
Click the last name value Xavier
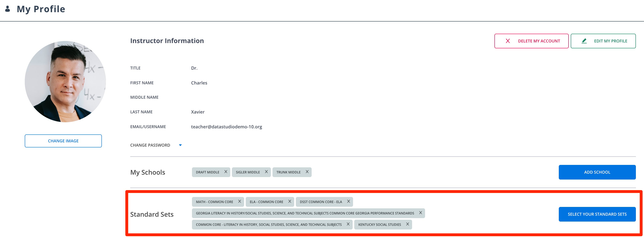pyautogui.click(x=198, y=112)
